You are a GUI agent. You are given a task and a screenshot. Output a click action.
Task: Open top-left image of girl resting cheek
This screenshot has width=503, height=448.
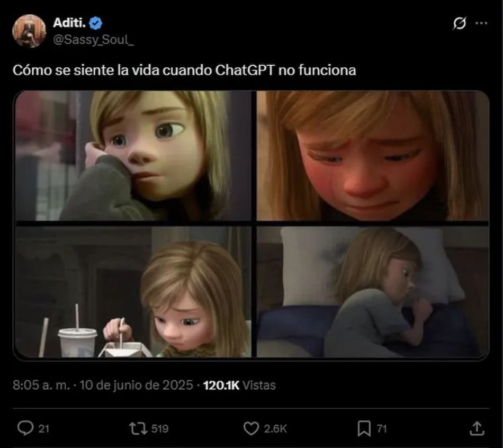[x=133, y=156]
